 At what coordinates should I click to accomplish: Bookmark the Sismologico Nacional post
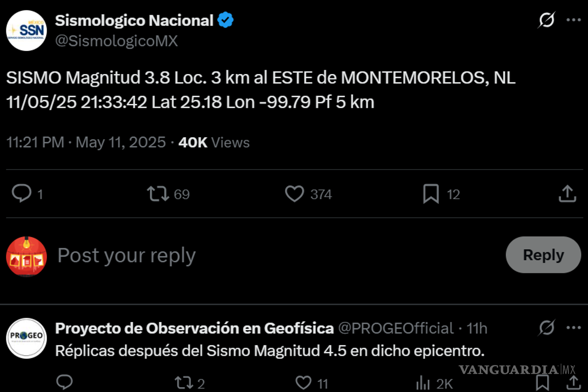click(x=431, y=194)
